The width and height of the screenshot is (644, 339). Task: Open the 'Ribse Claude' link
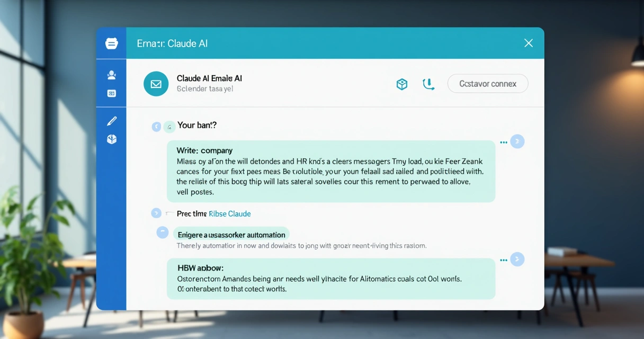[230, 214]
